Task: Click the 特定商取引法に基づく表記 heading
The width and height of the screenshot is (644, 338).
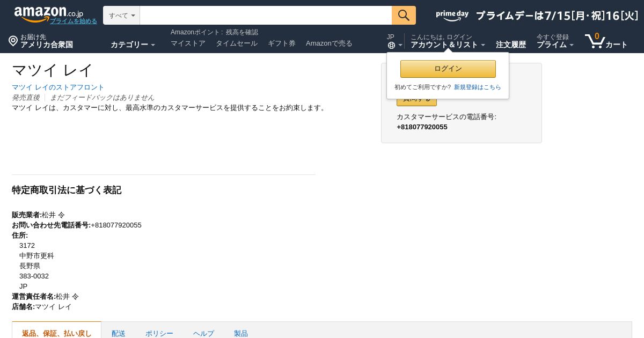Action: point(67,190)
